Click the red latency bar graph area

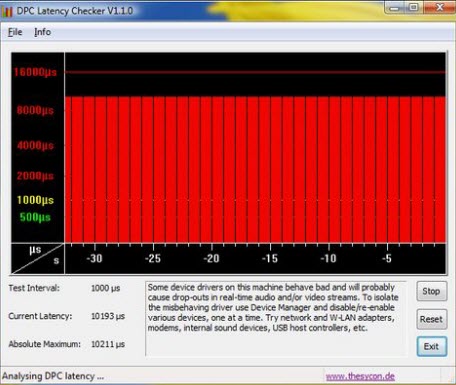coord(255,169)
